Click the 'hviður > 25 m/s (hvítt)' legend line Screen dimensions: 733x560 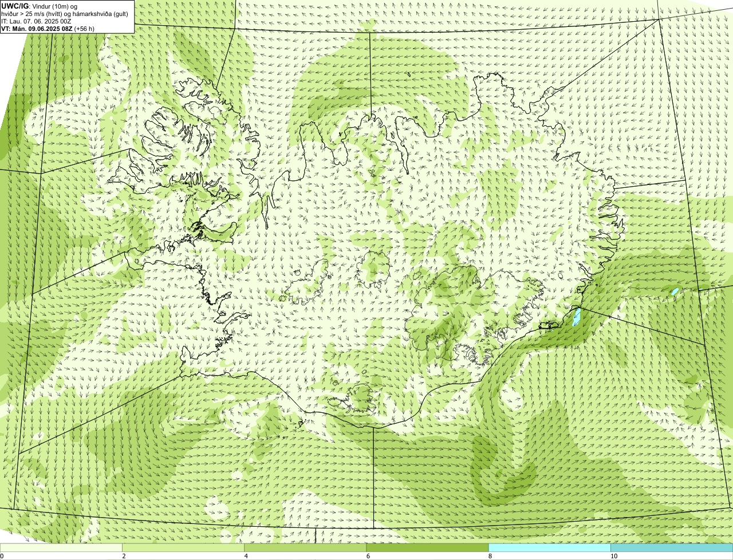(65, 13)
